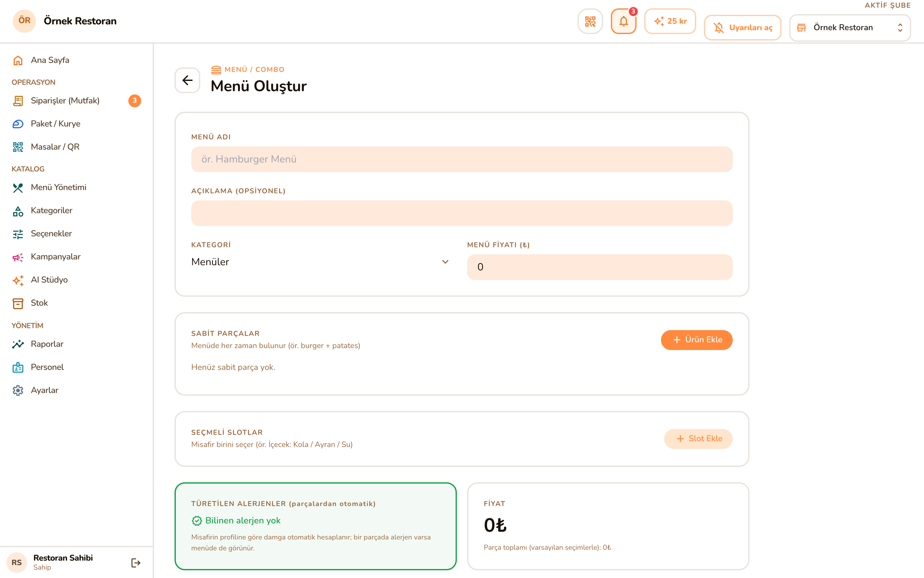The width and height of the screenshot is (924, 578).
Task: Click the Restoran Sahibi profile name
Action: click(x=63, y=558)
